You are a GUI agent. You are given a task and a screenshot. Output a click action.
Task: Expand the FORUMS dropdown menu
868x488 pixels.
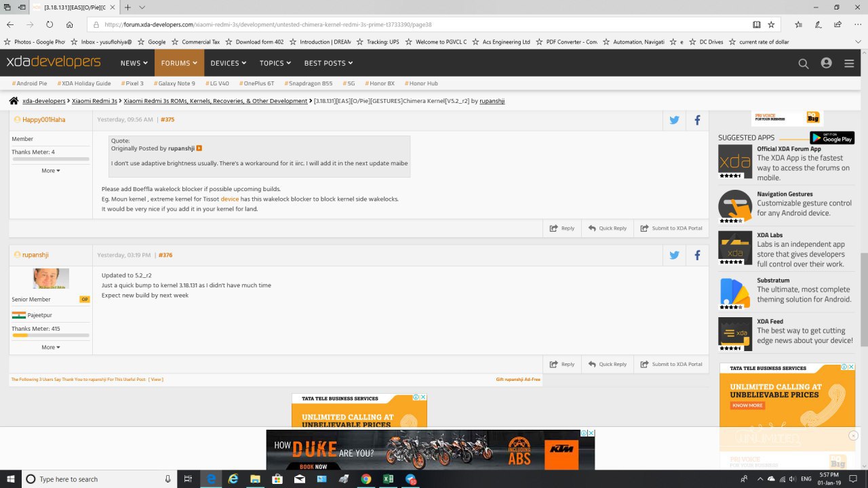[x=179, y=63]
